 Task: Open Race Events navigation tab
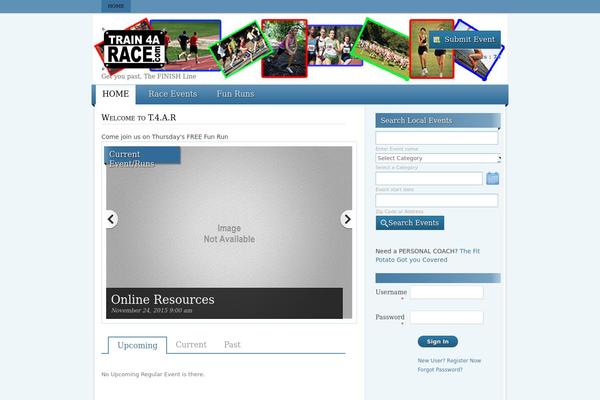[173, 94]
